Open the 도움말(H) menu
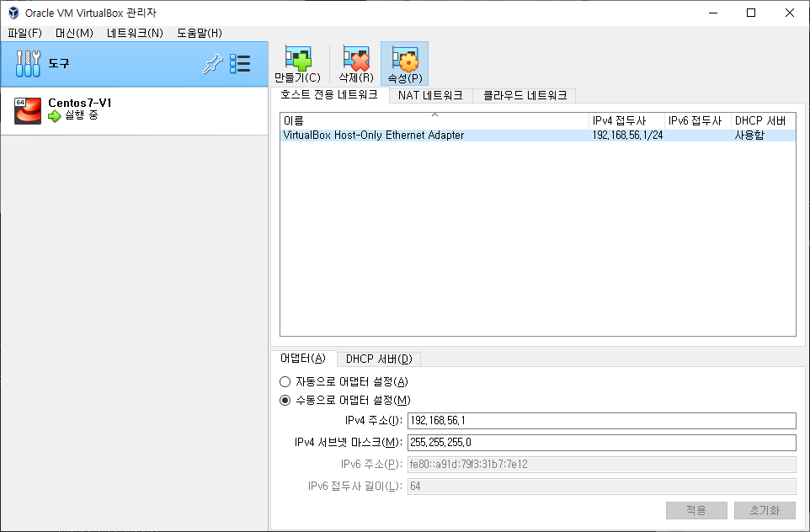810x532 pixels. point(200,33)
